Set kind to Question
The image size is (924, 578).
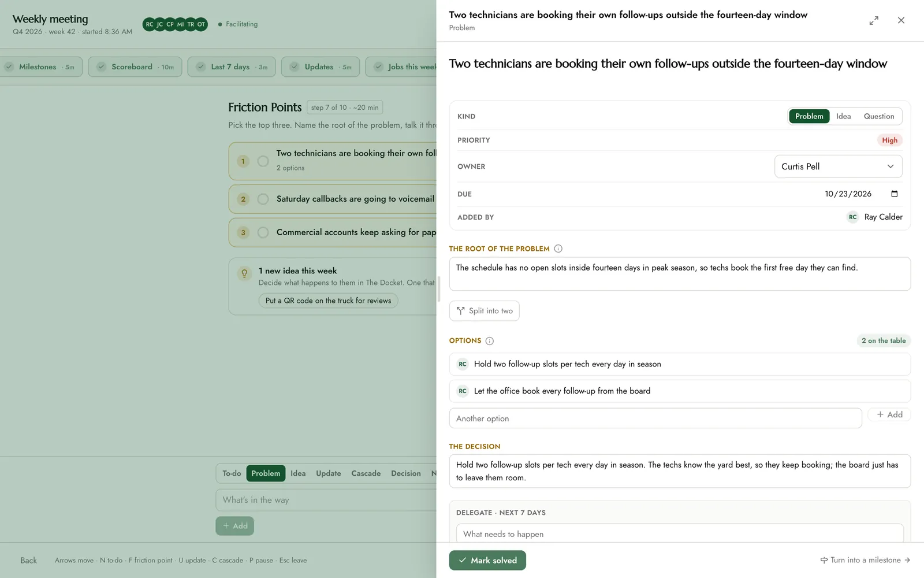pyautogui.click(x=879, y=116)
